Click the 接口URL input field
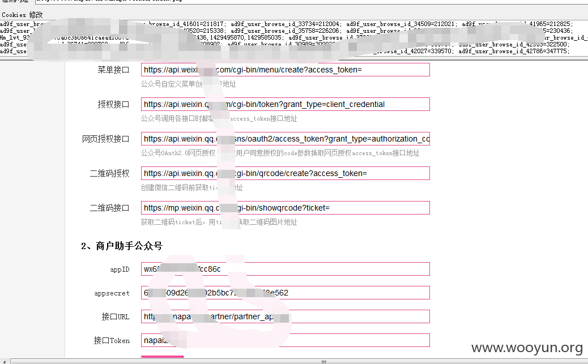 pos(285,316)
